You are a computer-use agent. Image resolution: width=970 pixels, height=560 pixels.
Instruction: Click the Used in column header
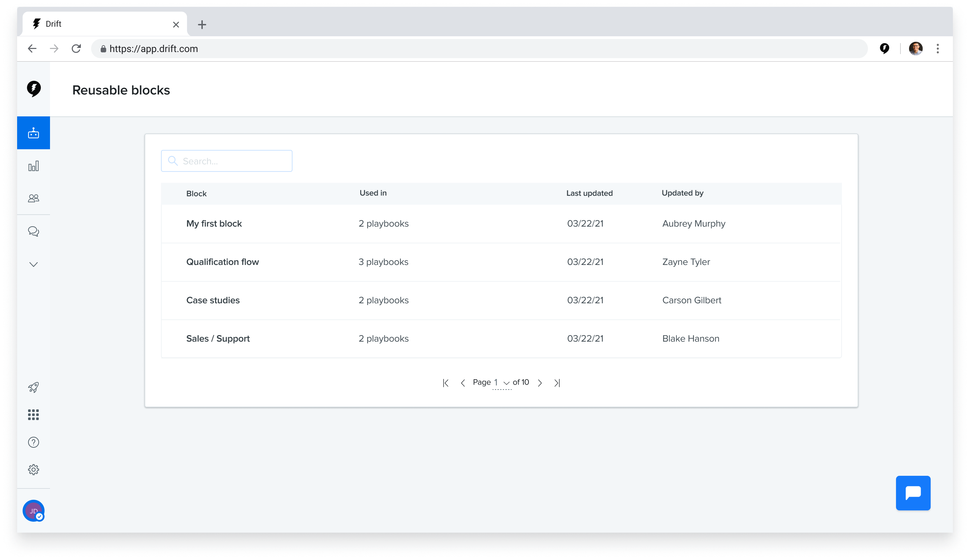pos(373,193)
